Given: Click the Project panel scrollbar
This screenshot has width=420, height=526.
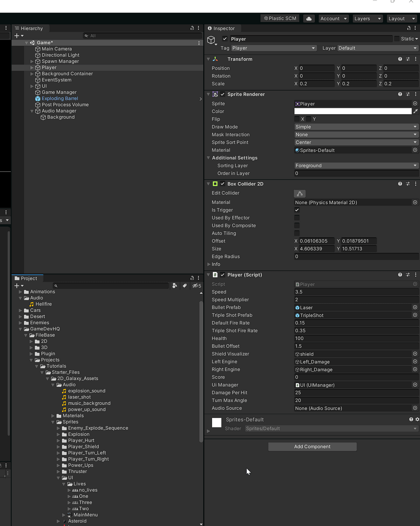Looking at the screenshot, I should (x=201, y=371).
